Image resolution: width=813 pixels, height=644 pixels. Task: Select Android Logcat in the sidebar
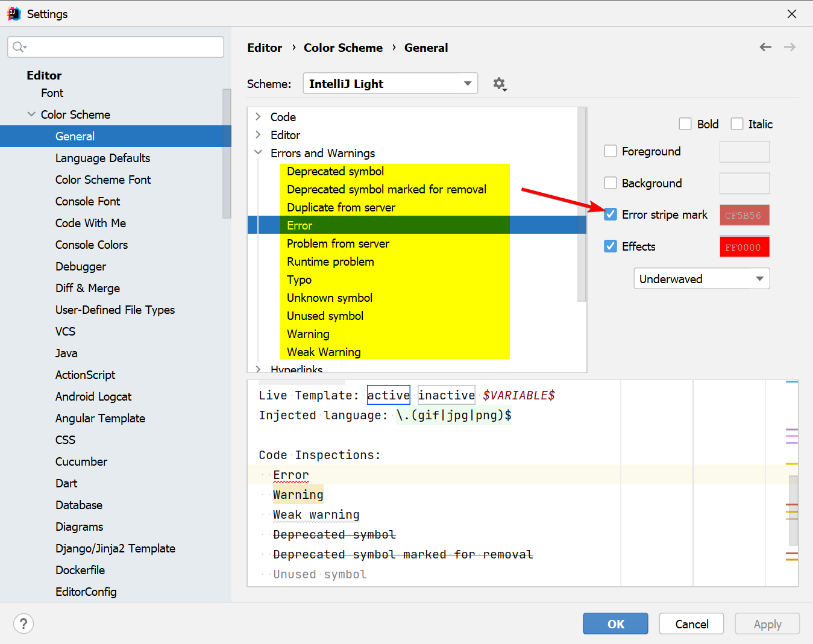tap(93, 396)
